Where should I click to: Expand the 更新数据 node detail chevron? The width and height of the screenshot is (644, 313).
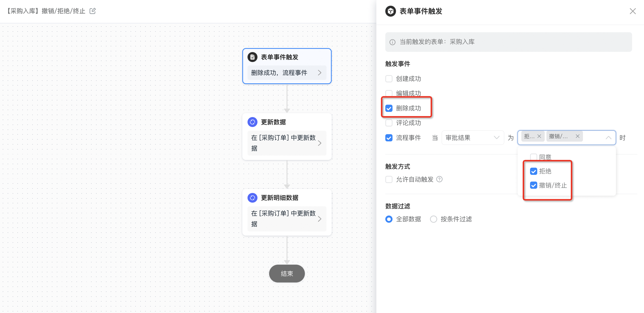coord(319,143)
